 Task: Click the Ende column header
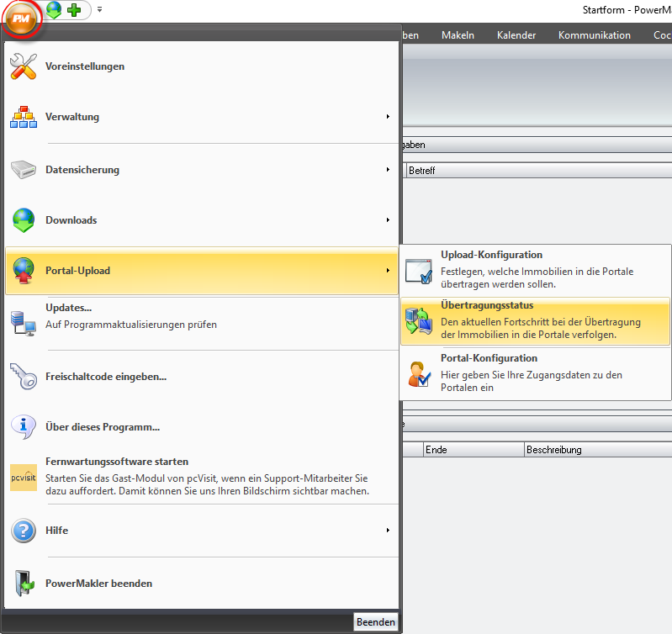474,450
